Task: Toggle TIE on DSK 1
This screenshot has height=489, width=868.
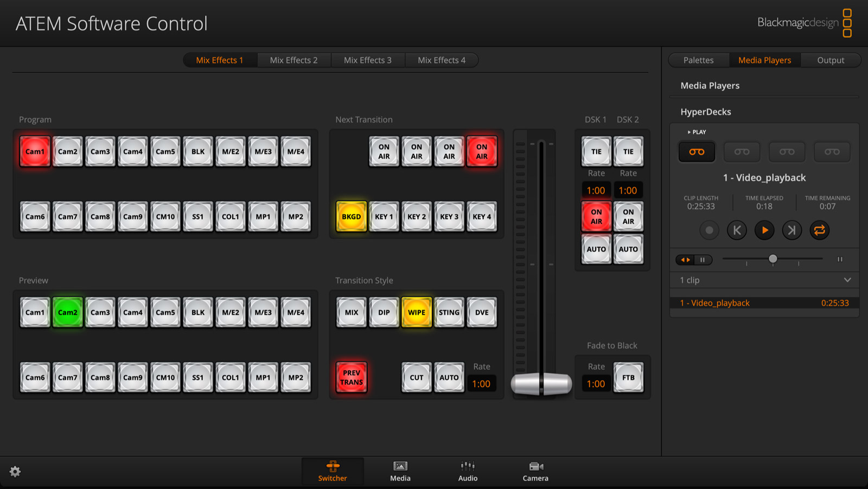Action: [596, 151]
